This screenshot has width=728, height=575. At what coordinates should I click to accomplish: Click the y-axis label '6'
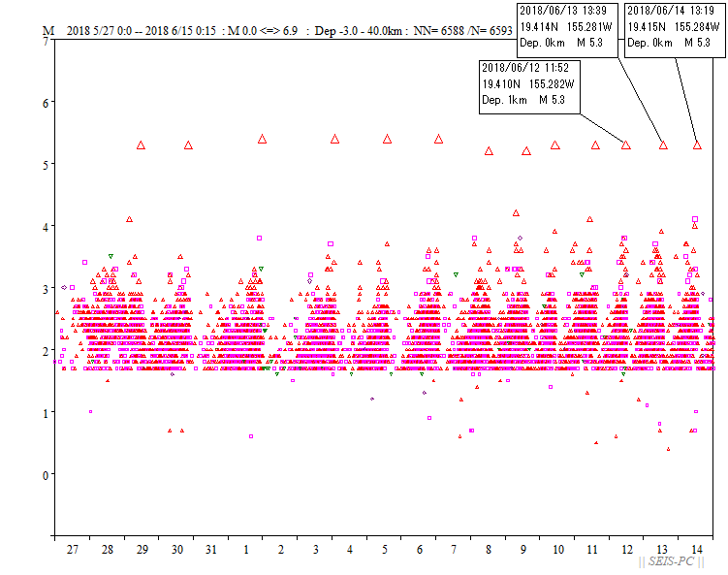coord(46,103)
